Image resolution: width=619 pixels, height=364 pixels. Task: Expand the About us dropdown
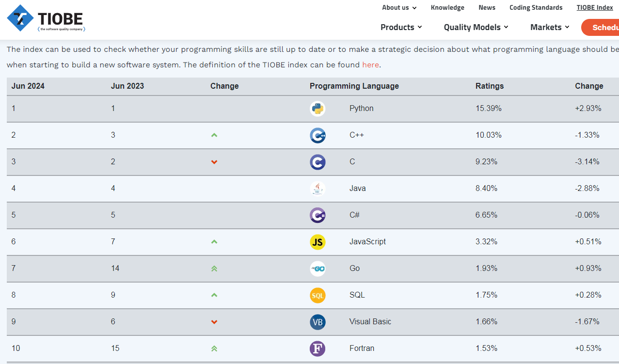(x=399, y=8)
